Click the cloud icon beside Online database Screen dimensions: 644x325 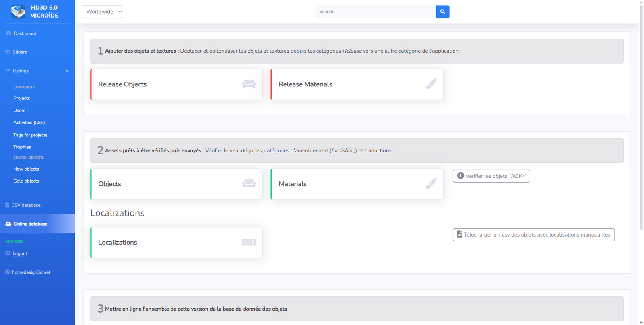coord(8,224)
